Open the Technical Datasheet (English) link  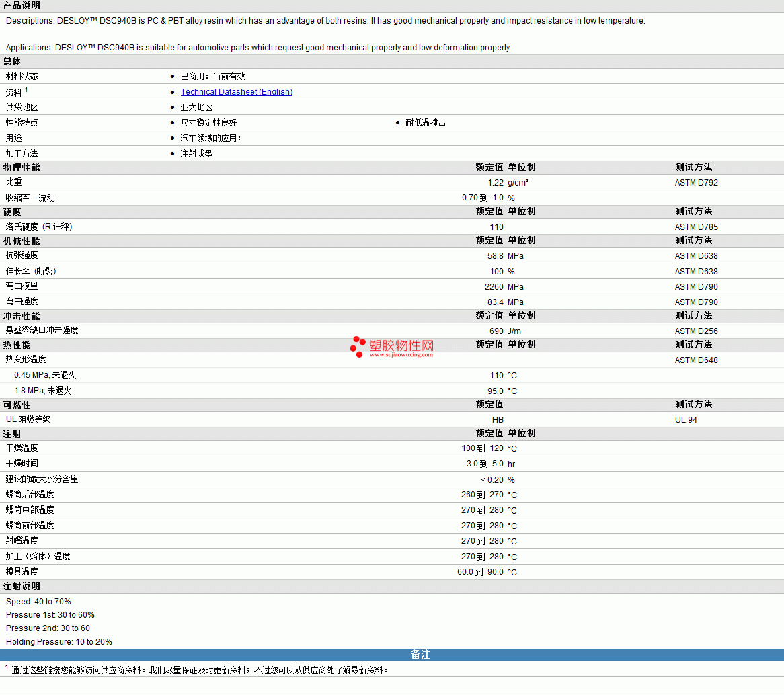(x=237, y=92)
